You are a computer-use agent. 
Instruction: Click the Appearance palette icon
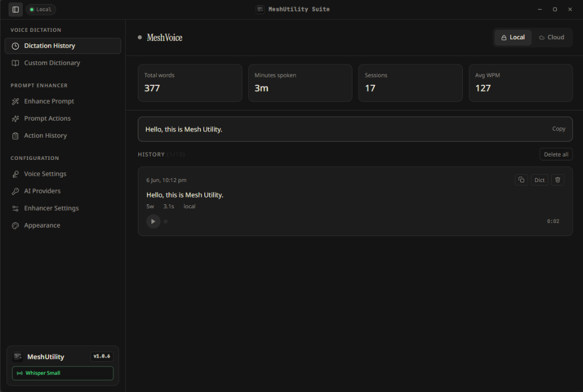[x=15, y=225]
